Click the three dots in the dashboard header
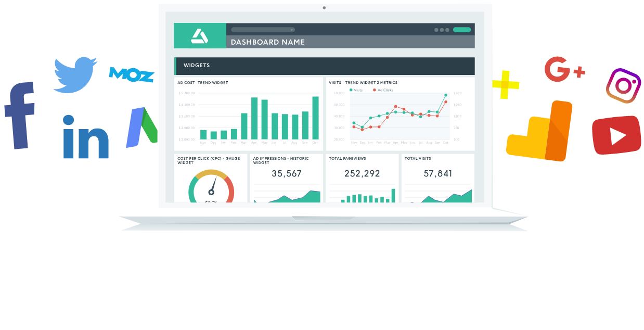Viewport: 644px width, 330px height. [442, 30]
